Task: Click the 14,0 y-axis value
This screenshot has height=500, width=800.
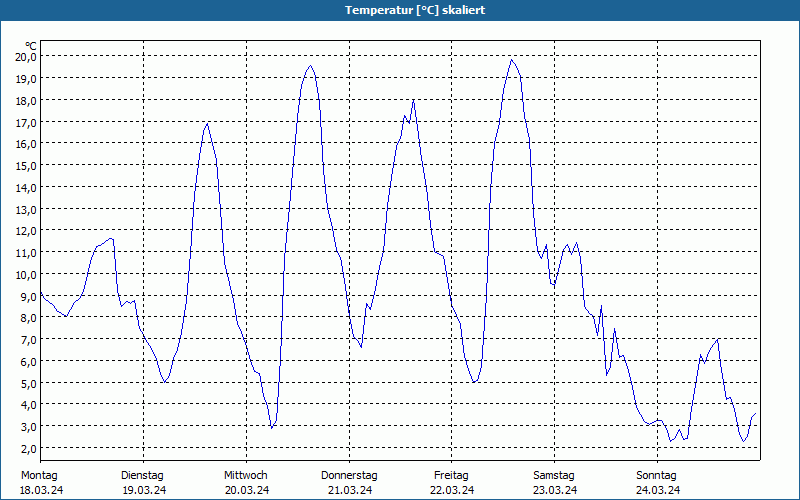Action: pyautogui.click(x=26, y=188)
